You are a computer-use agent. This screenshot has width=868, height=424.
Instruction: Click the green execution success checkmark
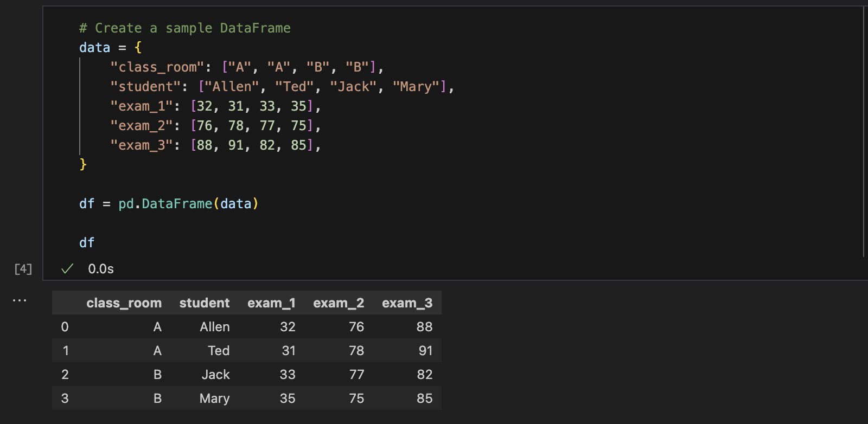(x=67, y=269)
